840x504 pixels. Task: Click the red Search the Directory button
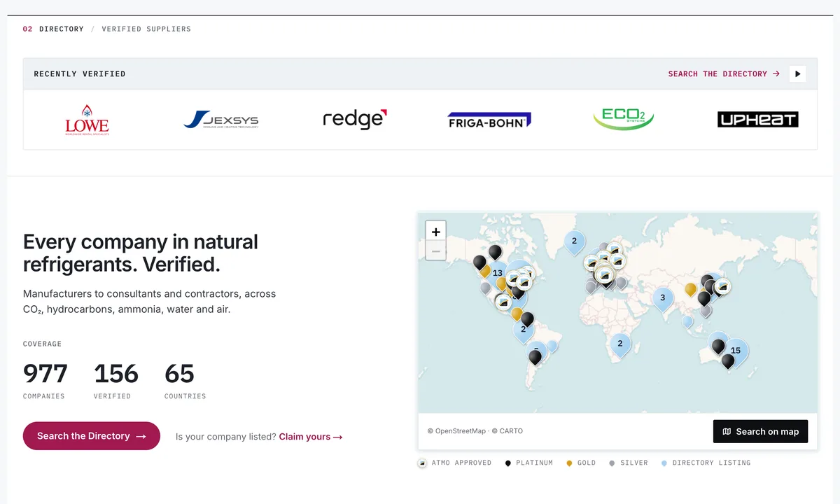tap(92, 436)
